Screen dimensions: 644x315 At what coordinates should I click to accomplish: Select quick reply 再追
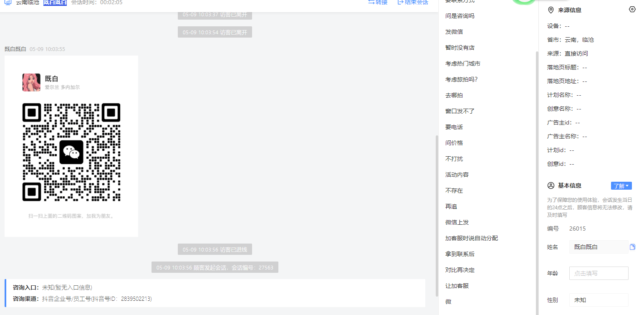[451, 206]
